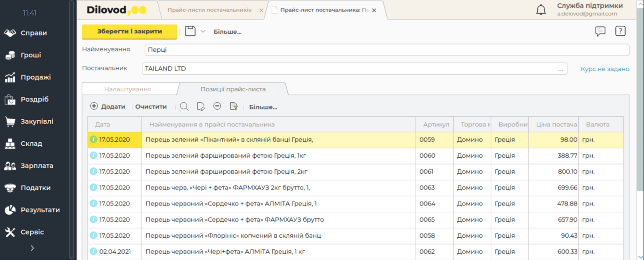The width and height of the screenshot is (644, 260).
Task: Open the TAILAND LTD supplier selector ellipsis
Action: point(561,69)
